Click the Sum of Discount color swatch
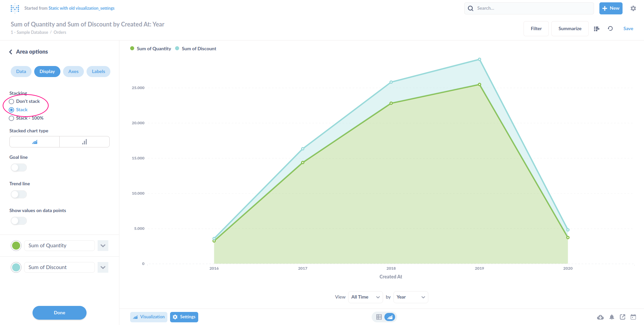The image size is (644, 325). click(x=16, y=267)
